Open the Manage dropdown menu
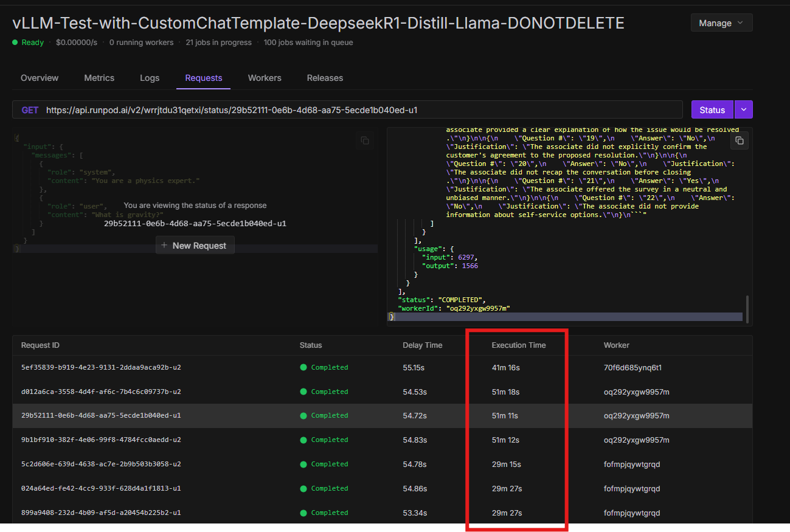The height and width of the screenshot is (532, 790). pyautogui.click(x=721, y=23)
